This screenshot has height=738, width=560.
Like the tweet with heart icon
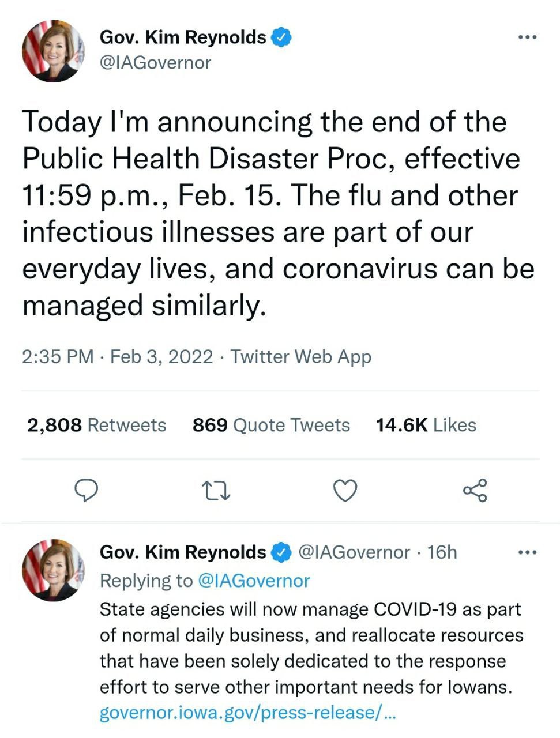pos(345,491)
